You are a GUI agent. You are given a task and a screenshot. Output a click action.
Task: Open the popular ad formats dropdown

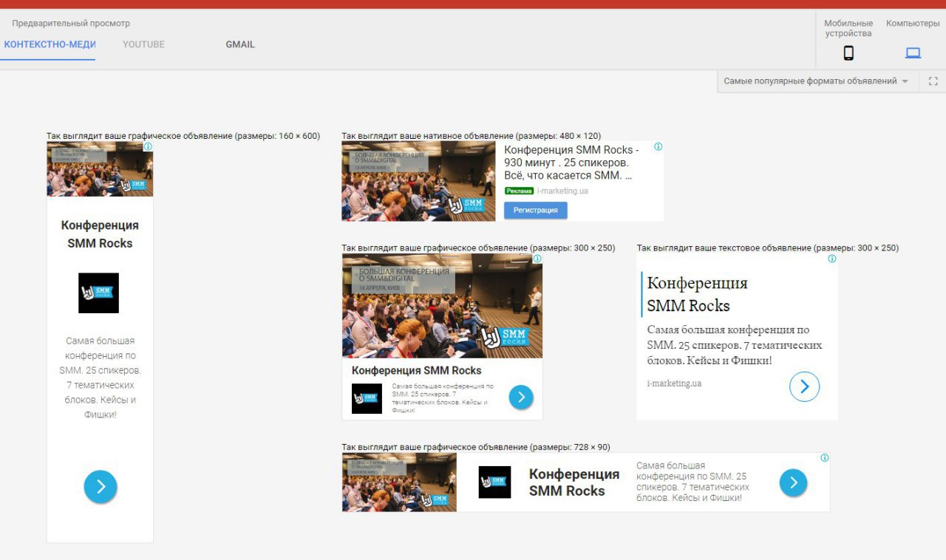[817, 81]
